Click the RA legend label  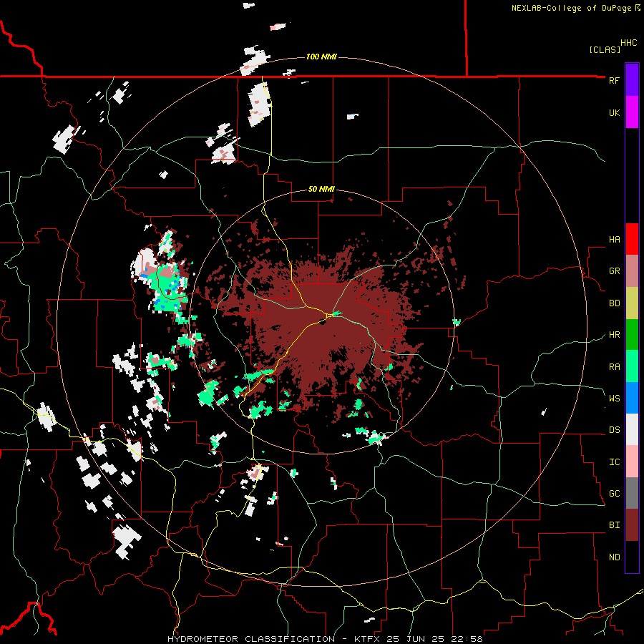[614, 367]
